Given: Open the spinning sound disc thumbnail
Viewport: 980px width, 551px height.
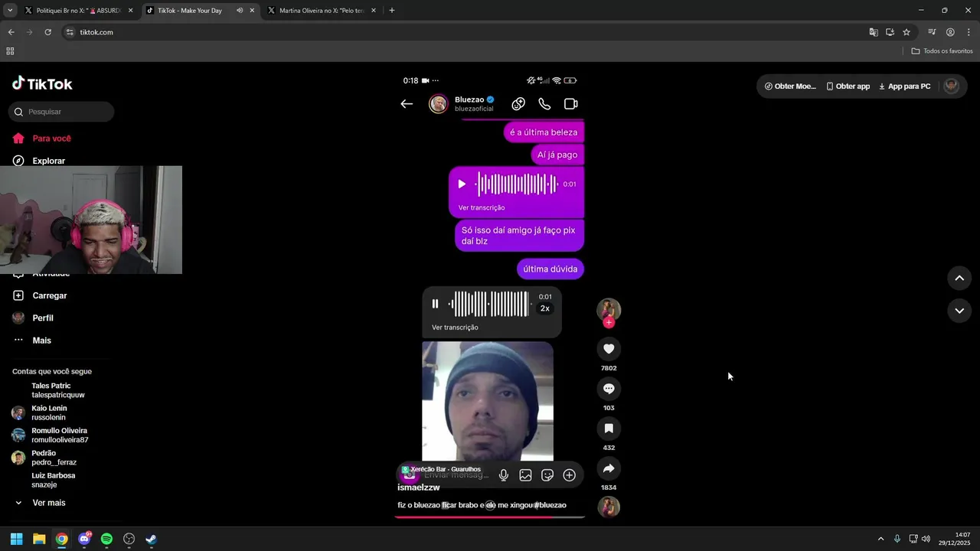Looking at the screenshot, I should click(x=609, y=507).
